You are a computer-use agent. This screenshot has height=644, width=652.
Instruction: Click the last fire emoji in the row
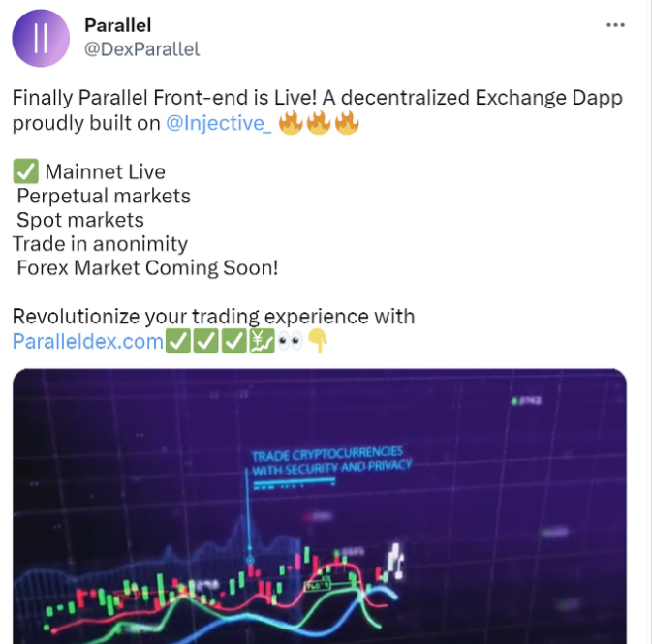tap(347, 125)
